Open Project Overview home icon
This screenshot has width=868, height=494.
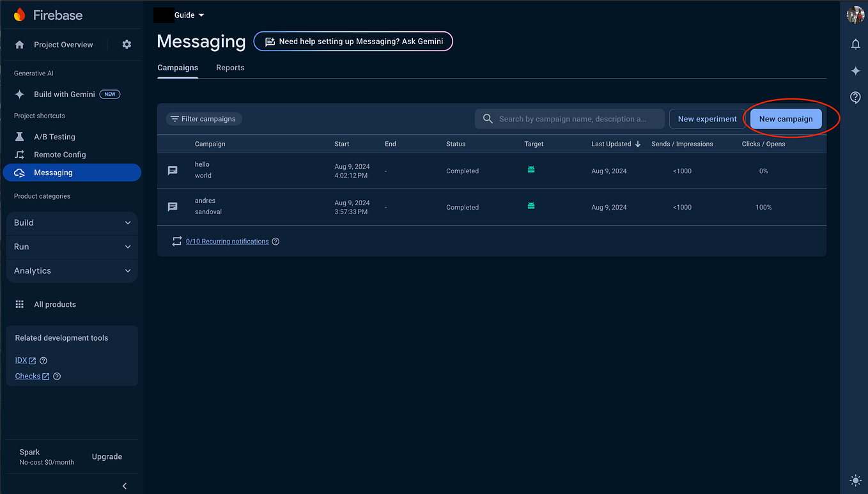pyautogui.click(x=19, y=45)
